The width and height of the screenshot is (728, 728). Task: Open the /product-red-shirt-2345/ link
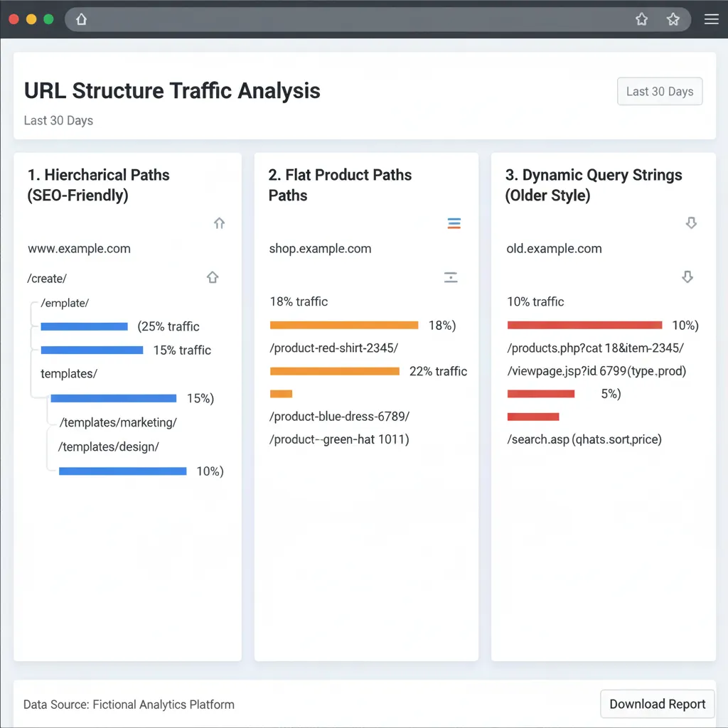(x=333, y=348)
